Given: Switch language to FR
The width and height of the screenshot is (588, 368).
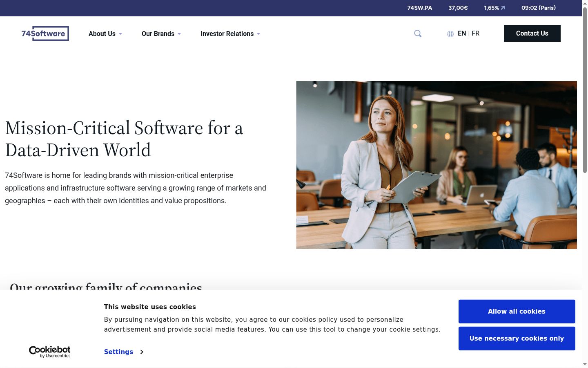Looking at the screenshot, I should click(476, 34).
